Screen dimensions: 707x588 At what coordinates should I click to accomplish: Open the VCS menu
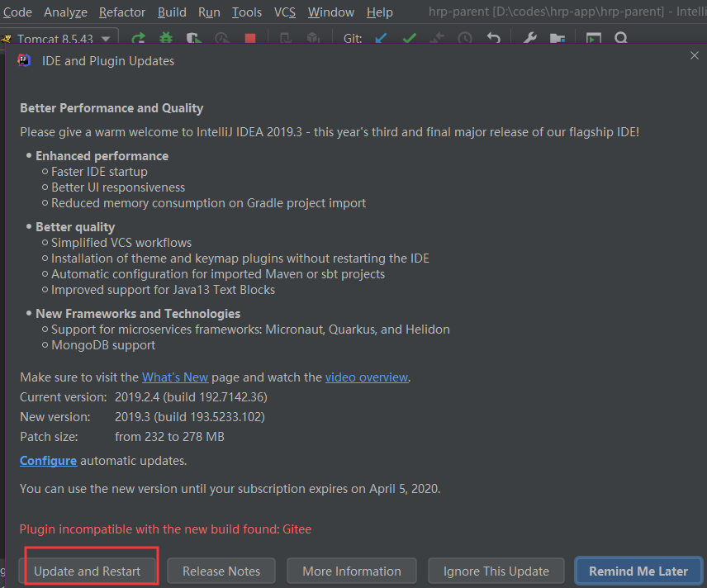pos(285,12)
